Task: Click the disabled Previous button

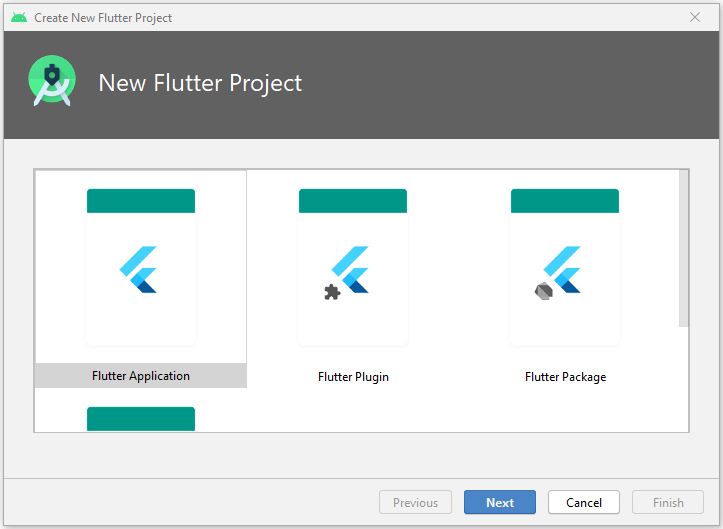Action: [x=415, y=502]
